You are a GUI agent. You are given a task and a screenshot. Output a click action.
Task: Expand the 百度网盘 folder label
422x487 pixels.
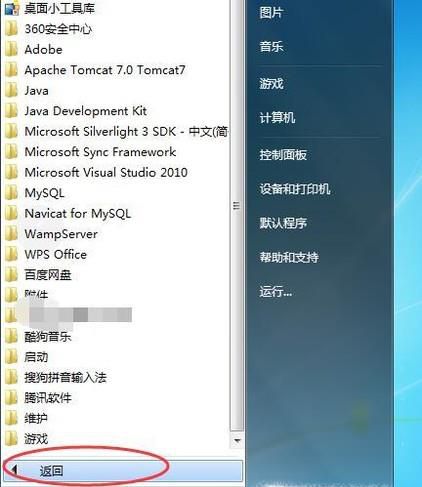(x=48, y=275)
